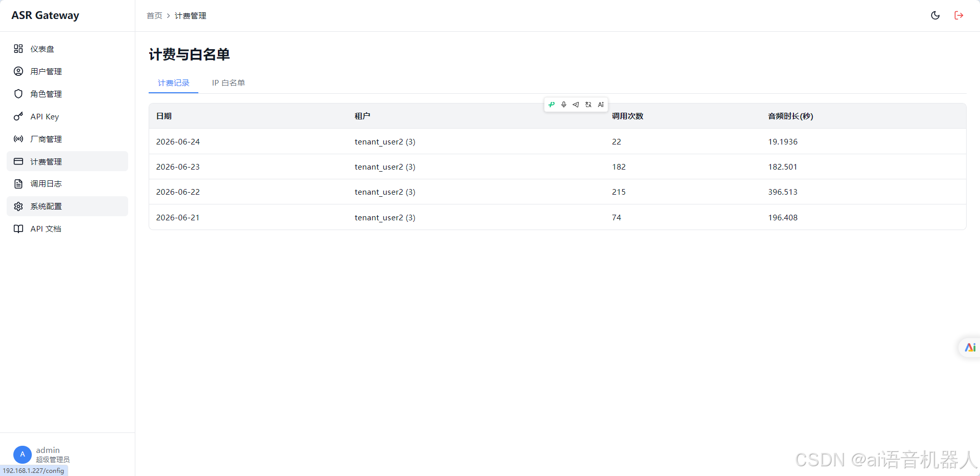This screenshot has height=476, width=980.
Task: Activate the microphone icon in floating toolbar
Action: point(564,105)
